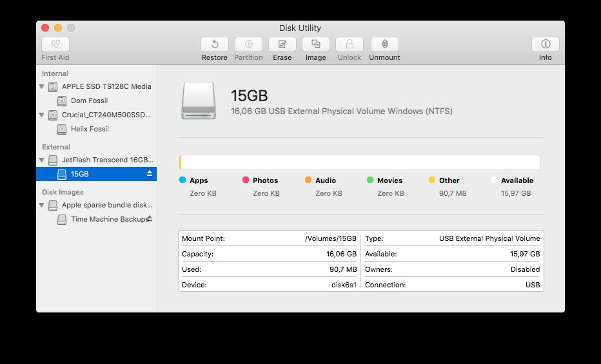Viewport: 601px width, 364px height.
Task: Collapse the Apple sparse bundle disk image
Action: (42, 206)
